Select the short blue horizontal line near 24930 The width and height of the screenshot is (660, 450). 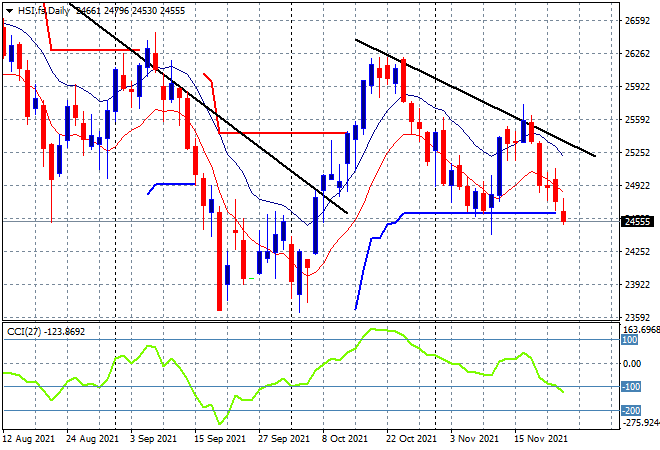pyautogui.click(x=176, y=184)
